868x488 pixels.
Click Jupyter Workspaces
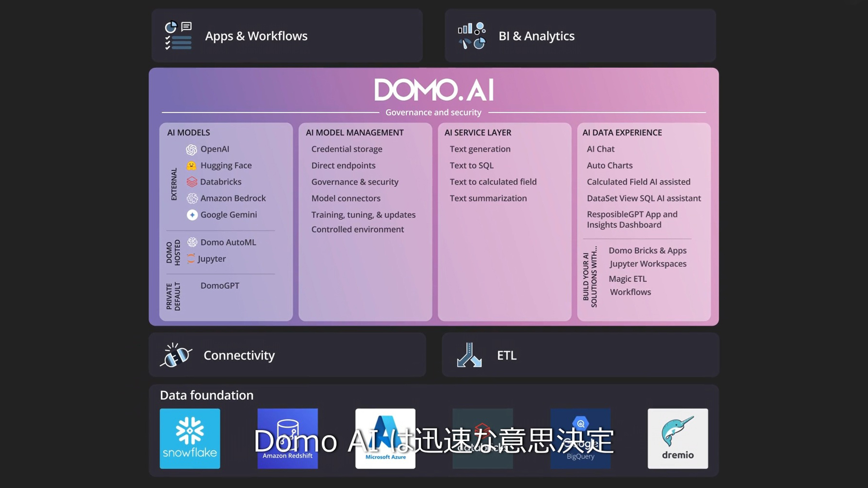(x=648, y=264)
